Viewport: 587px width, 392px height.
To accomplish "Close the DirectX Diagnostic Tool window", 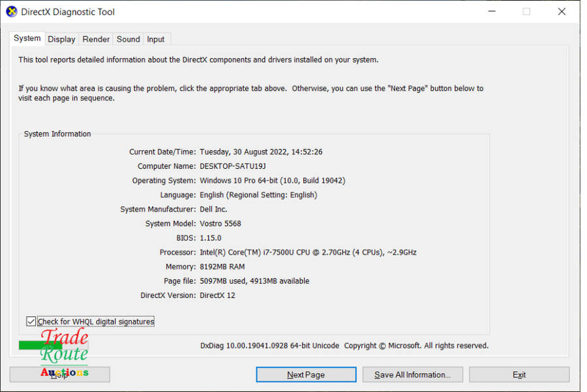I will [562, 12].
